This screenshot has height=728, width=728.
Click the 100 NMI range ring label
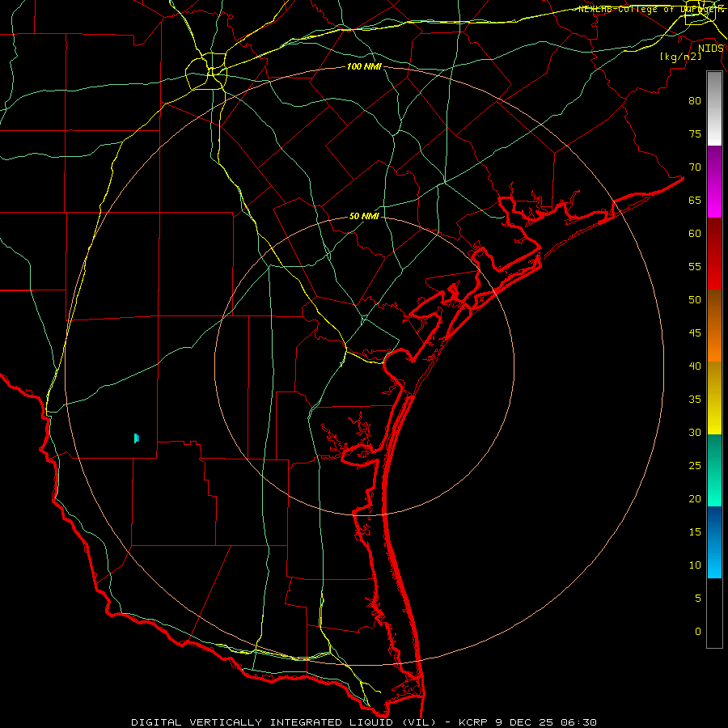pyautogui.click(x=364, y=67)
